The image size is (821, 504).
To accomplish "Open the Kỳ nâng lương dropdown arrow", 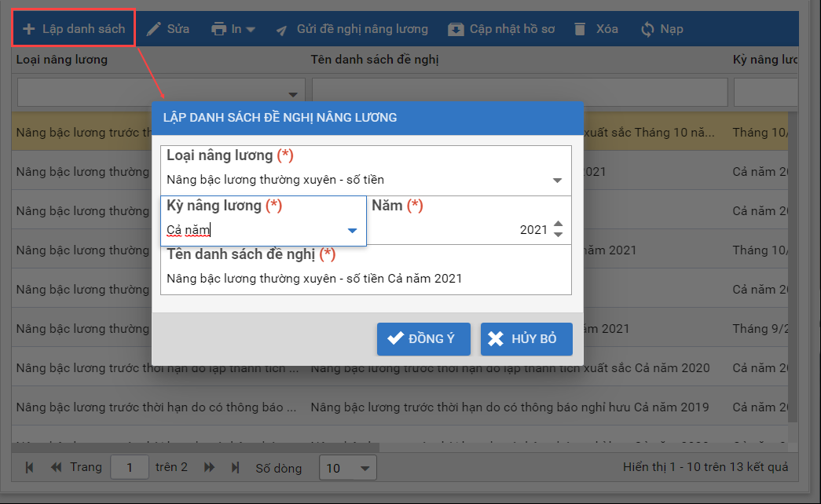I will tap(352, 230).
